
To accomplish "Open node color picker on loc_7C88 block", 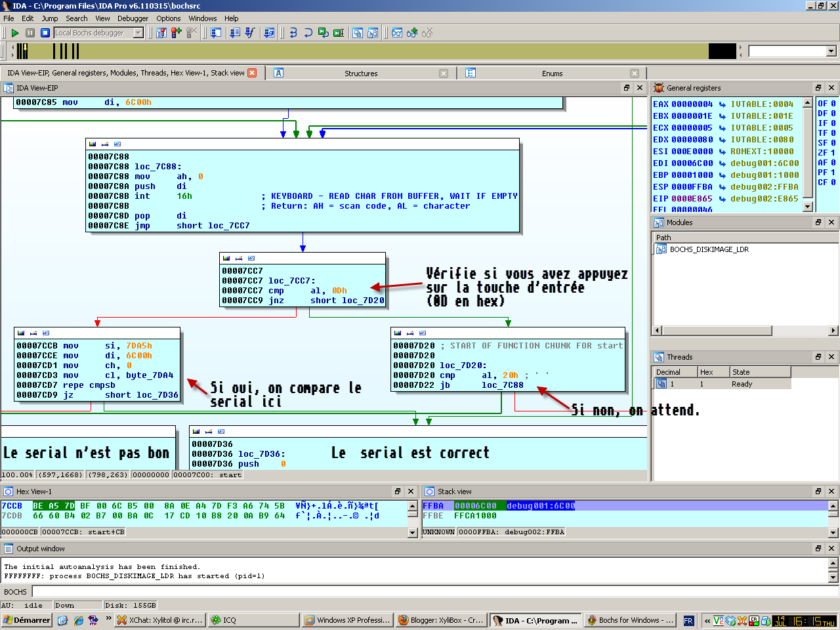I will 93,144.
